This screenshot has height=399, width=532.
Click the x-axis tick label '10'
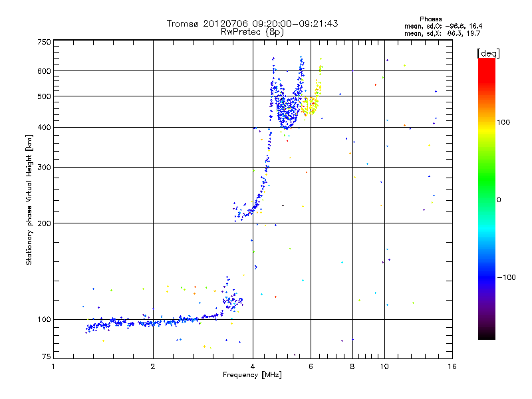(384, 366)
